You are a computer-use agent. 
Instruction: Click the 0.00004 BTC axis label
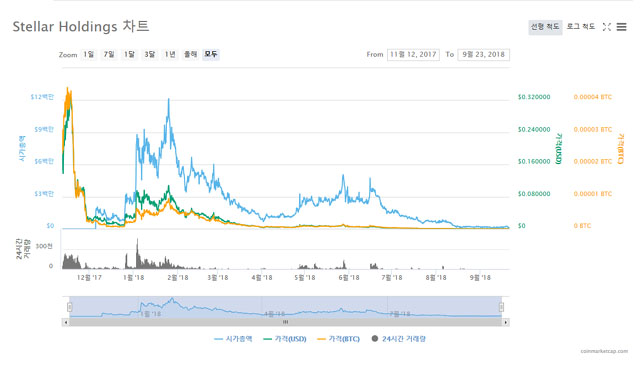pyautogui.click(x=593, y=97)
